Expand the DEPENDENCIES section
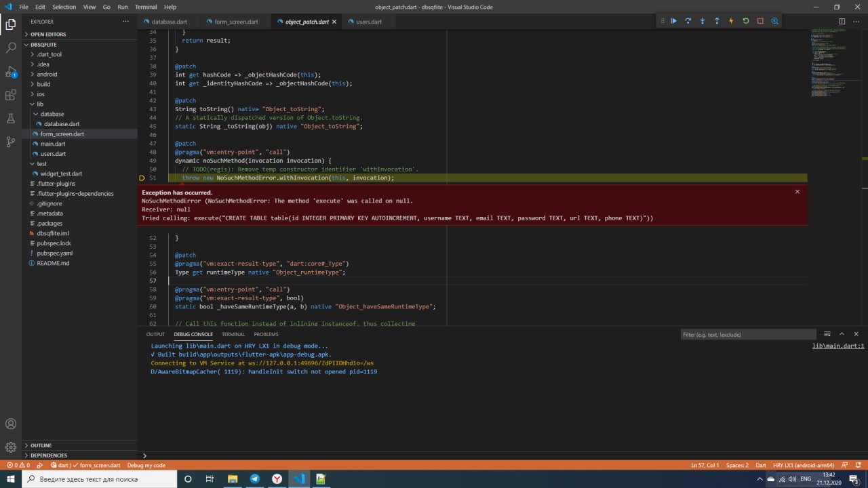 pos(49,455)
